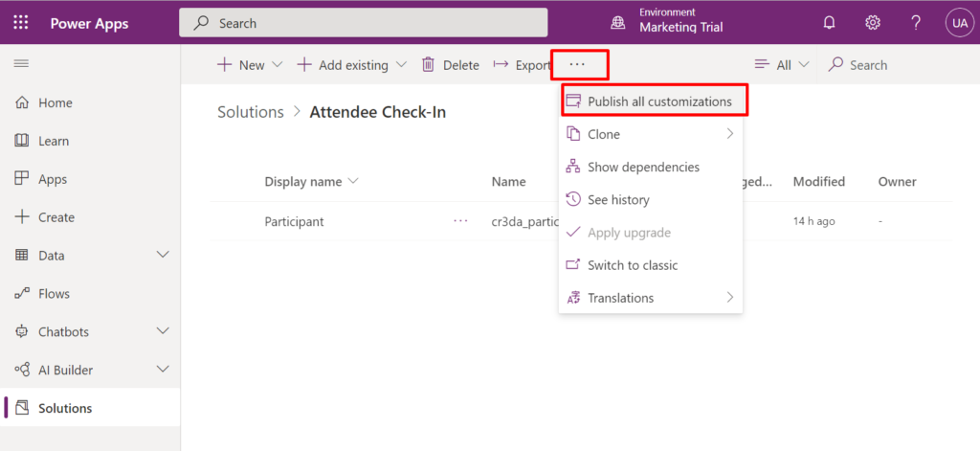Click Add existing in command bar
The width and height of the screenshot is (980, 451).
coord(343,65)
